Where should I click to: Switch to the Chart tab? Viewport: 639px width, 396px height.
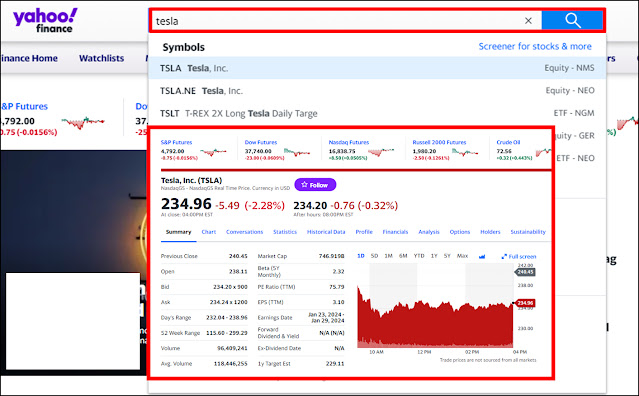pos(209,232)
